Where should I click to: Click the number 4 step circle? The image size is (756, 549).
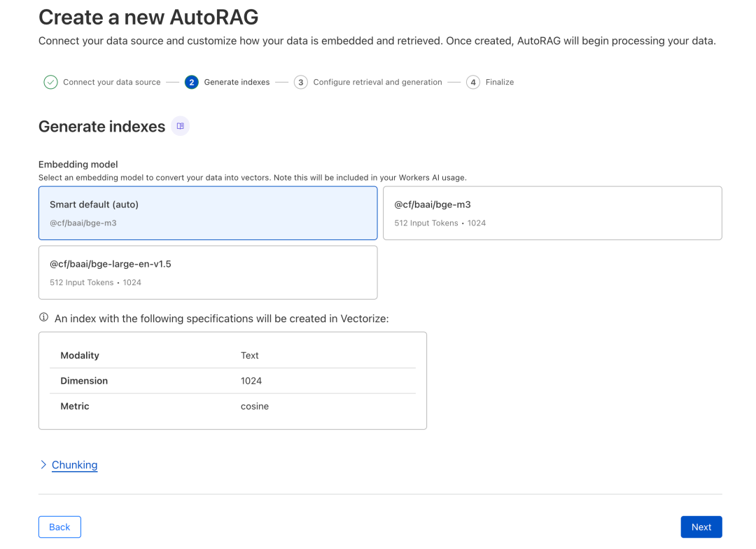[472, 82]
